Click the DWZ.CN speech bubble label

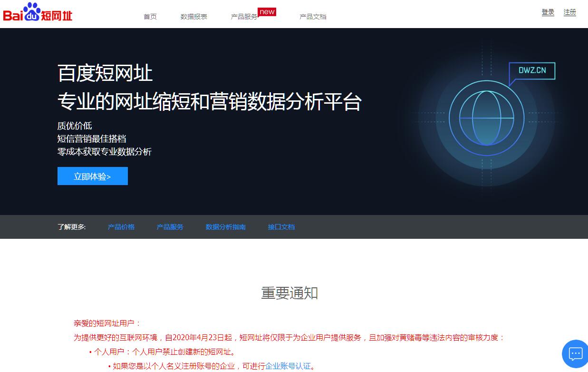click(532, 71)
